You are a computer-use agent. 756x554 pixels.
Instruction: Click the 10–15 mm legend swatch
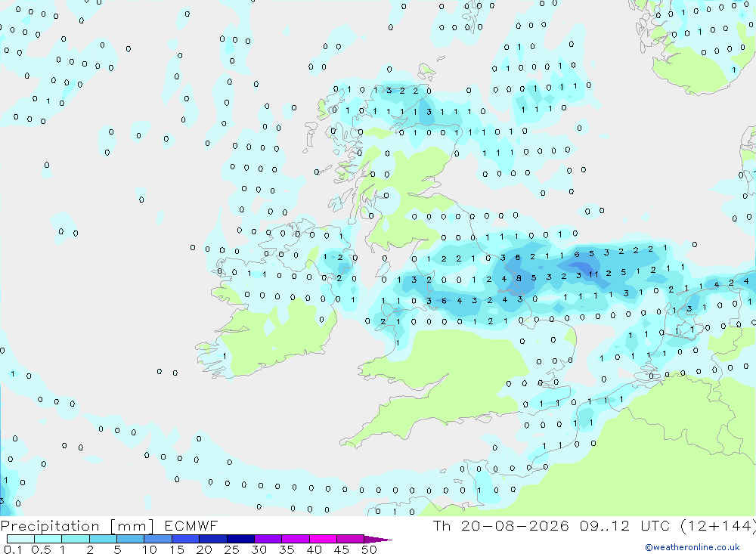pos(158,539)
